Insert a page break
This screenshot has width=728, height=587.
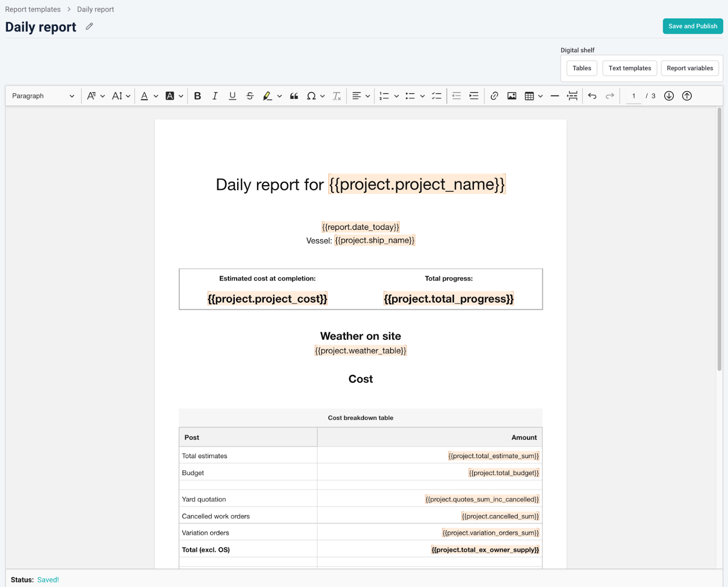click(x=572, y=96)
